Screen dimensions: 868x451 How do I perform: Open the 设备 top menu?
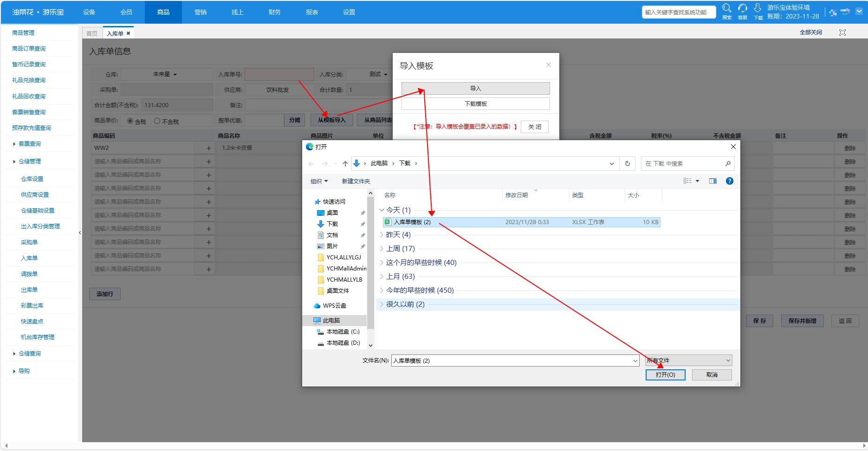point(89,12)
